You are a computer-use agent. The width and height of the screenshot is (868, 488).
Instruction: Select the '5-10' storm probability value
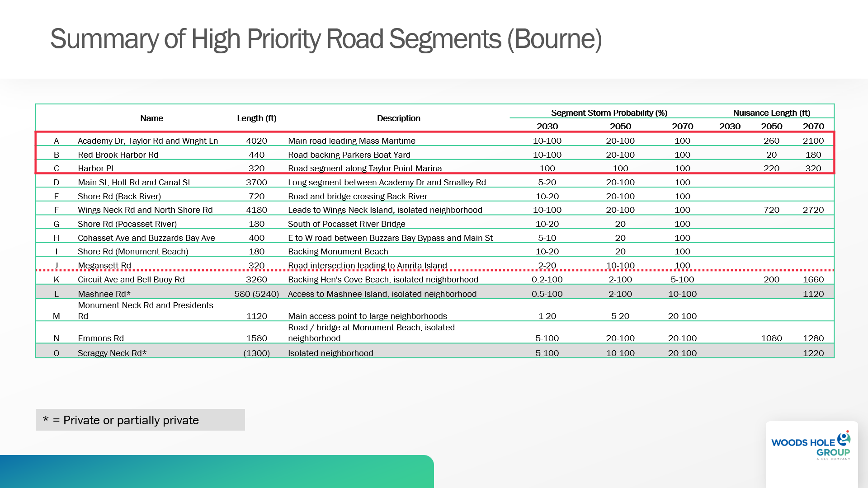point(547,238)
